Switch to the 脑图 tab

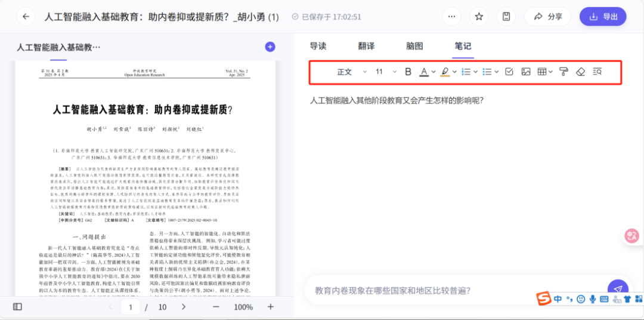point(414,46)
